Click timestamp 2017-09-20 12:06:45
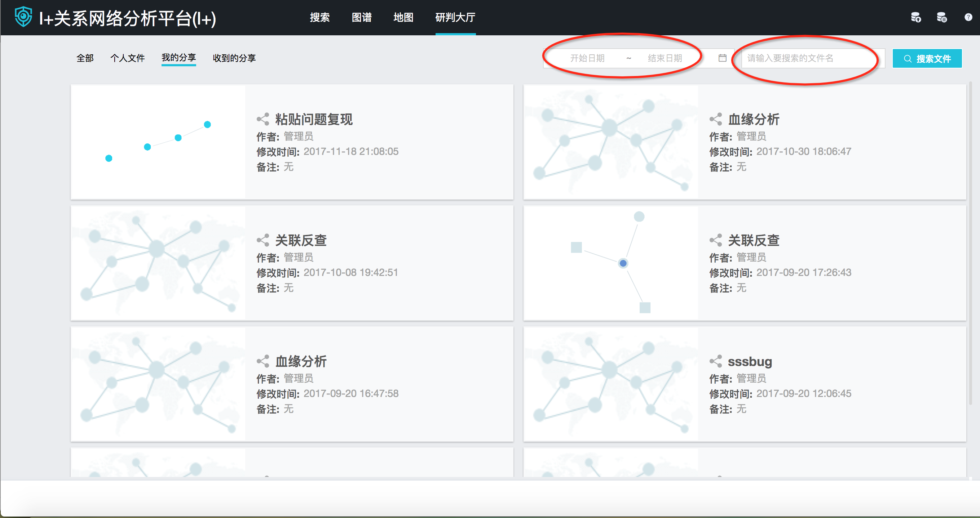 (x=803, y=393)
